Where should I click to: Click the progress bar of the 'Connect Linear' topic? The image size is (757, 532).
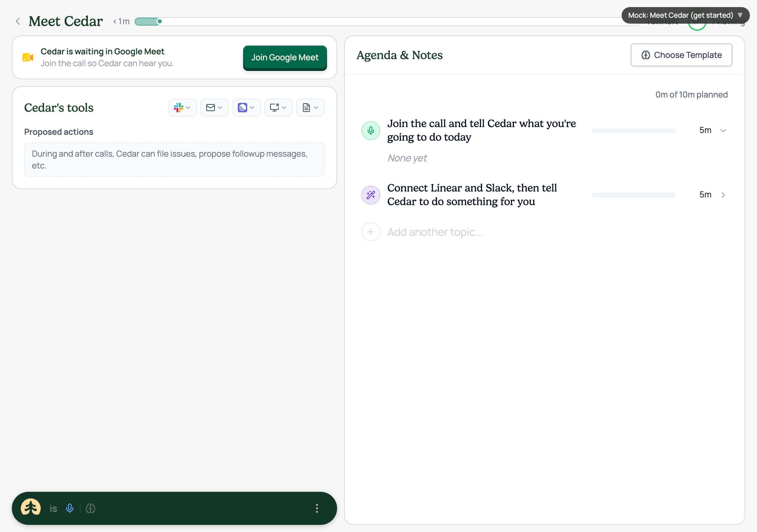click(x=633, y=195)
